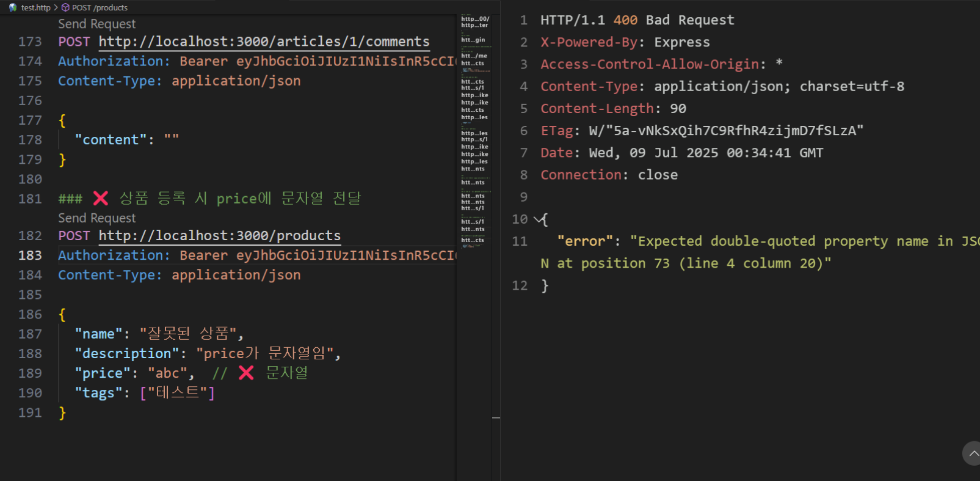Viewport: 980px width, 481px height.
Task: Click the minimap code overview
Action: (x=476, y=131)
